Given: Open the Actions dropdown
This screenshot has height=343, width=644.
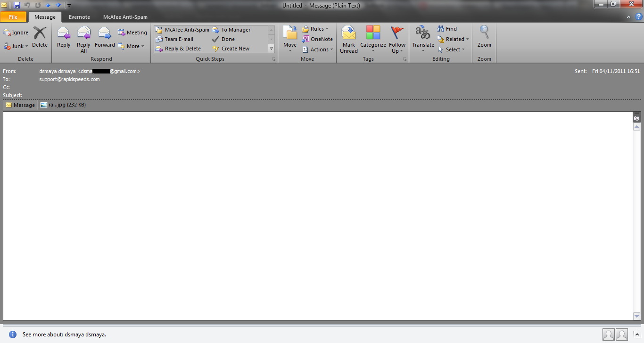Looking at the screenshot, I should [317, 49].
